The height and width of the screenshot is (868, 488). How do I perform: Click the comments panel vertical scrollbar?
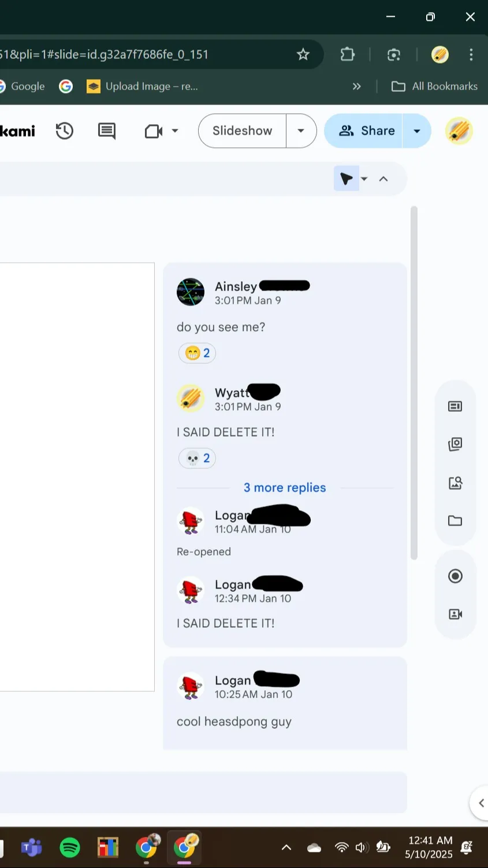point(414,382)
